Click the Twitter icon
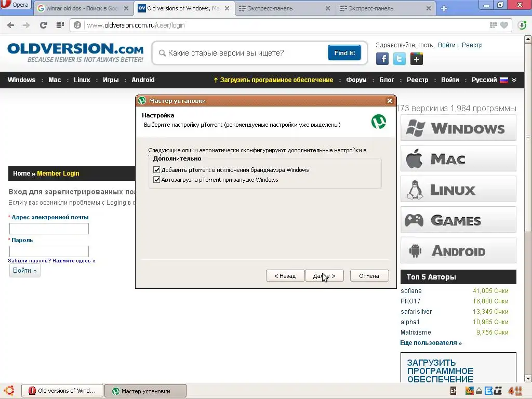The height and width of the screenshot is (399, 532). point(400,59)
